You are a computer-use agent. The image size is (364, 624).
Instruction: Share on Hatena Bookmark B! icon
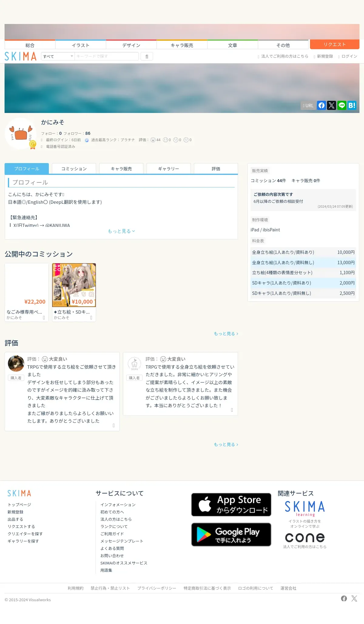pyautogui.click(x=352, y=105)
